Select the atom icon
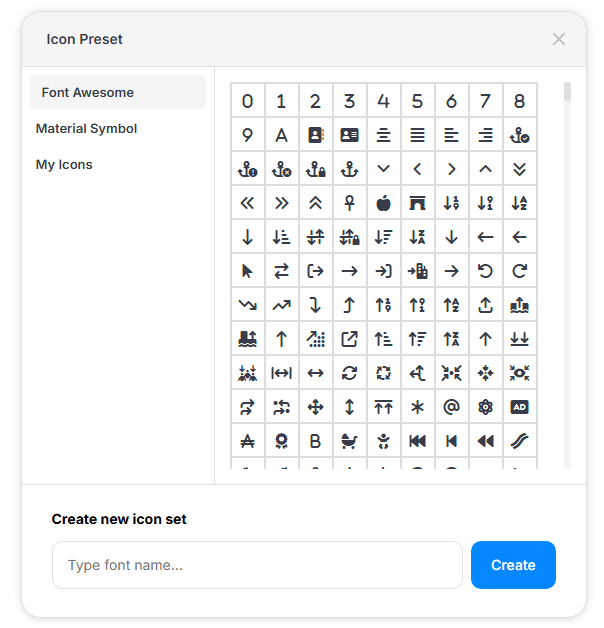The width and height of the screenshot is (604, 628). tap(485, 407)
